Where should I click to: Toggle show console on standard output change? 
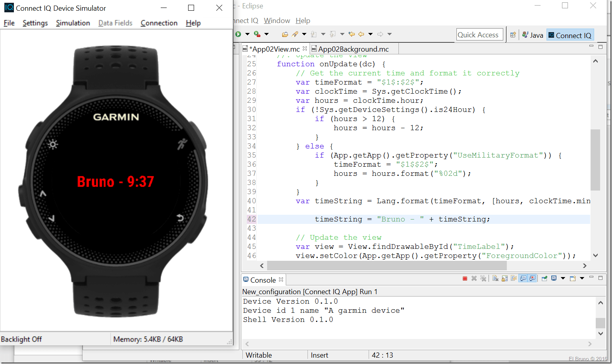point(523,279)
